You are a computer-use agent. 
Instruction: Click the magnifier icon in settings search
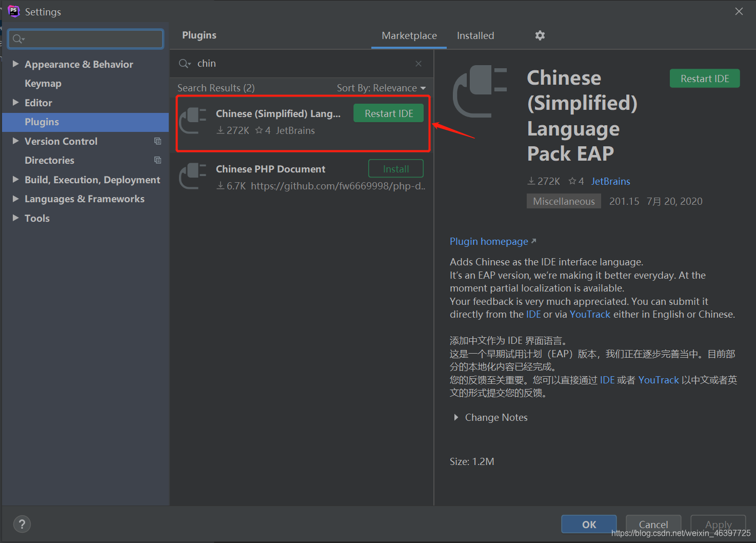[x=18, y=39]
